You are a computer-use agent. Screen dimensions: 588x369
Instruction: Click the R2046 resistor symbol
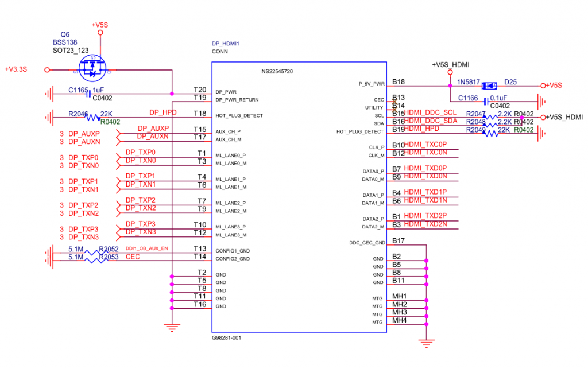pyautogui.click(x=92, y=117)
